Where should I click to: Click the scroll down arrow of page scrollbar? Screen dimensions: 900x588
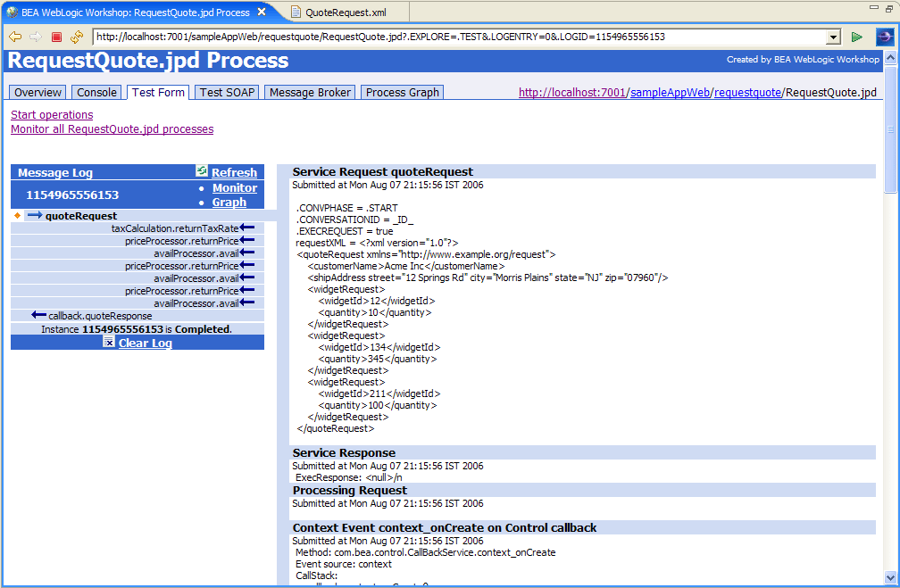click(890, 577)
